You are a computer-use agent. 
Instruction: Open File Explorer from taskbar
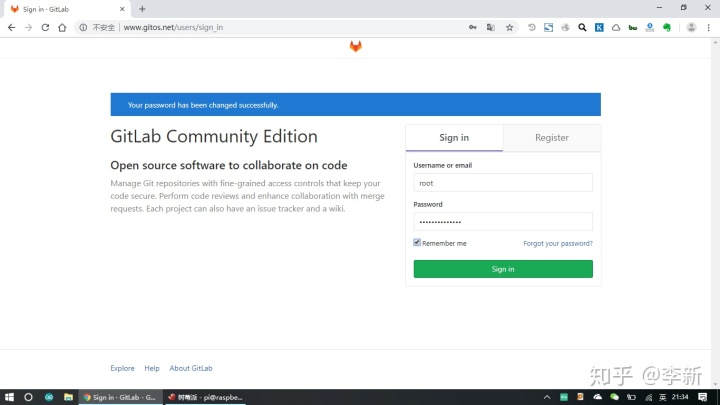68,397
